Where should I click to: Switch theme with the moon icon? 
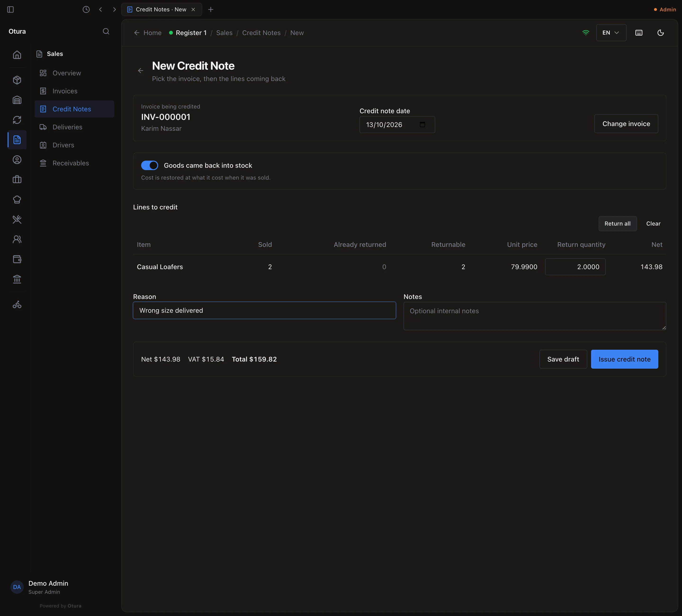[x=660, y=33]
